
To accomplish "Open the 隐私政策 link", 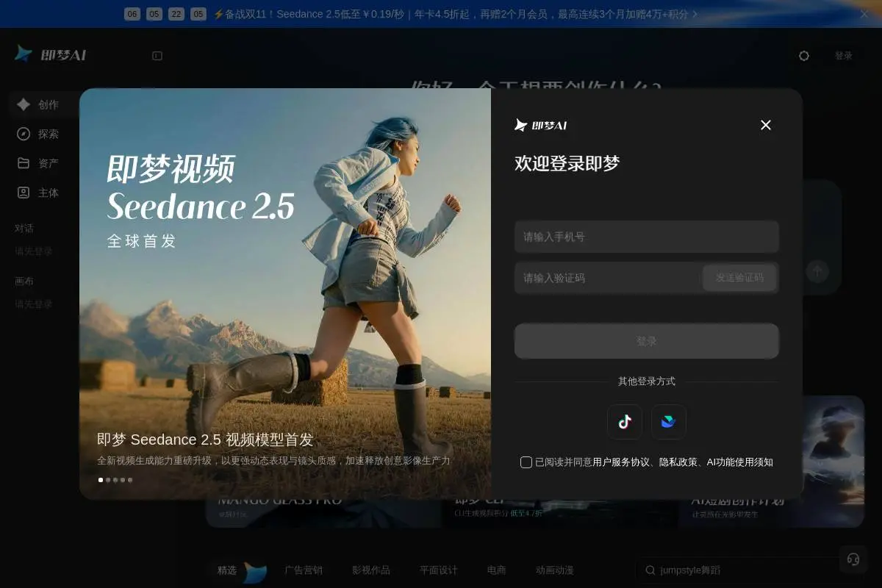I will pos(678,462).
